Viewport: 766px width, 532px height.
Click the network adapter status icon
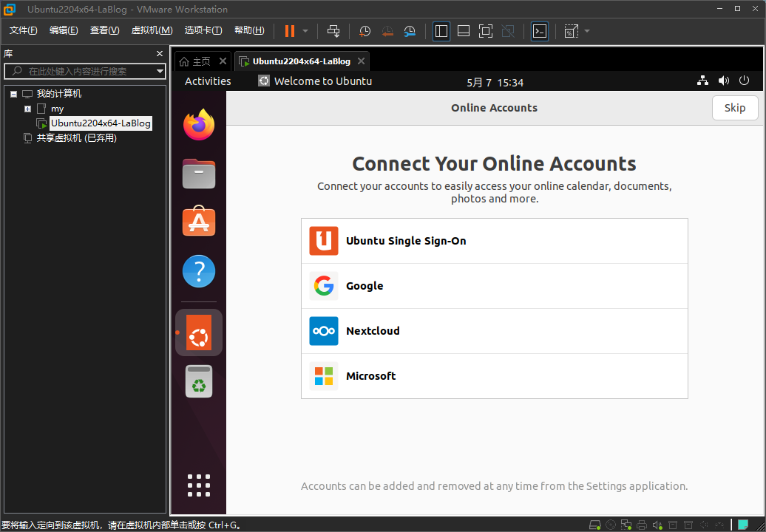pyautogui.click(x=626, y=525)
